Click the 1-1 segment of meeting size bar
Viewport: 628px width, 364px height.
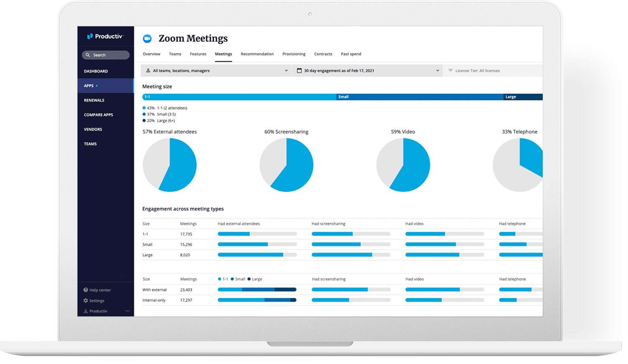(239, 97)
